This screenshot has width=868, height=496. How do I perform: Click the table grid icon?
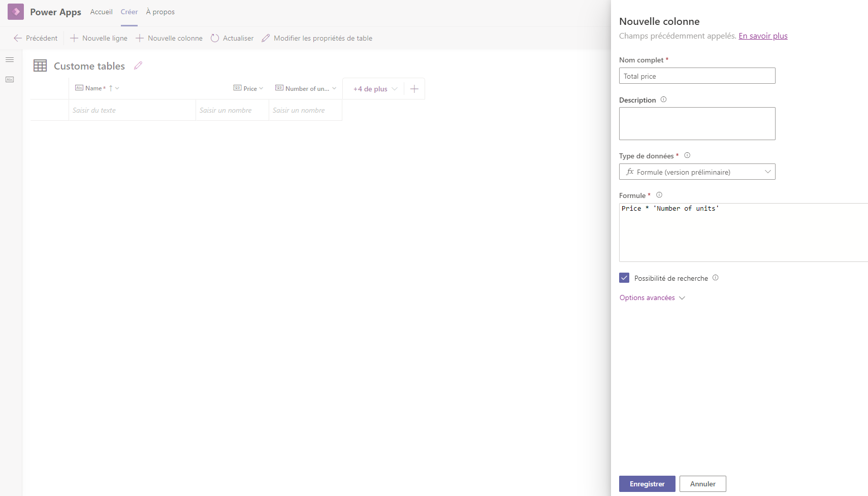[40, 65]
